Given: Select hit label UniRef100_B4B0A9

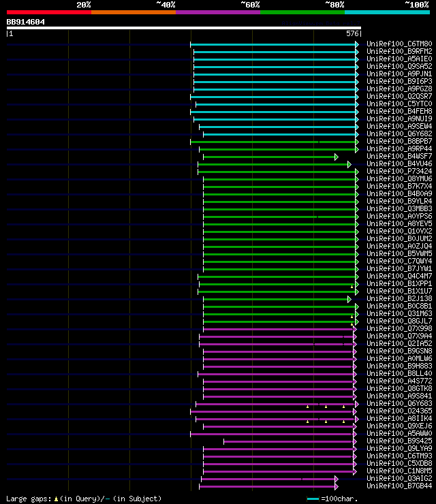Looking at the screenshot, I should coord(399,193).
